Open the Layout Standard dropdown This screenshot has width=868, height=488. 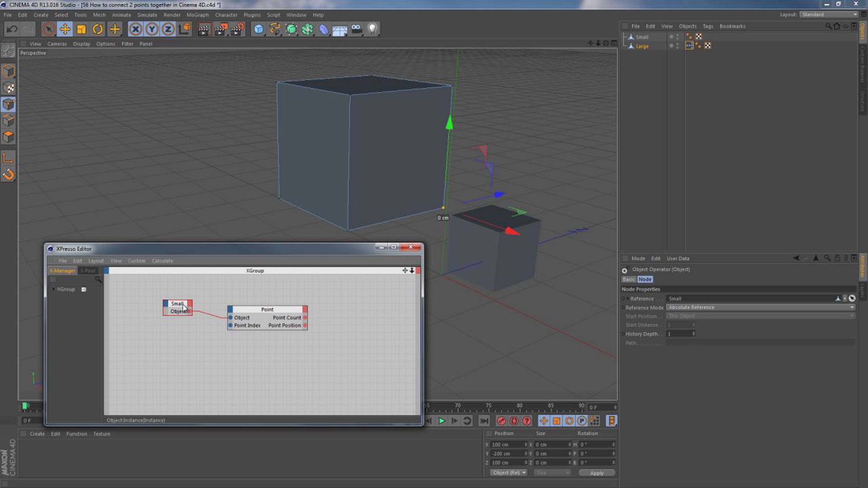coord(829,14)
